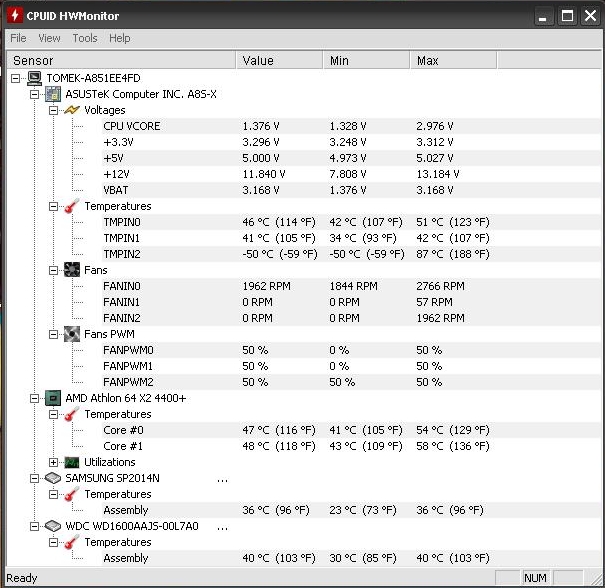The height and width of the screenshot is (588, 605).
Task: Select the +5V voltage row
Action: [x=351, y=158]
